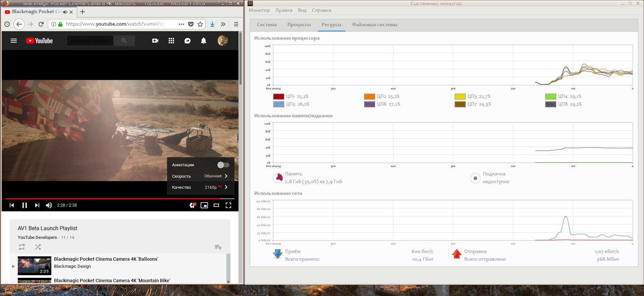Open the video settings gear

[x=193, y=205]
